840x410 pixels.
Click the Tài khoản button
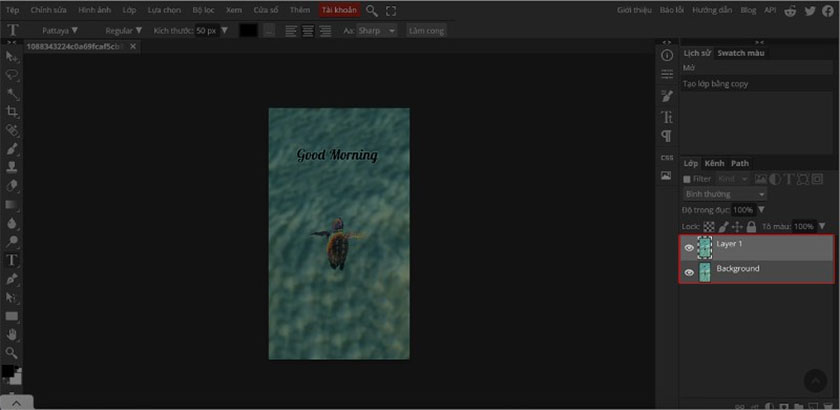pyautogui.click(x=338, y=10)
